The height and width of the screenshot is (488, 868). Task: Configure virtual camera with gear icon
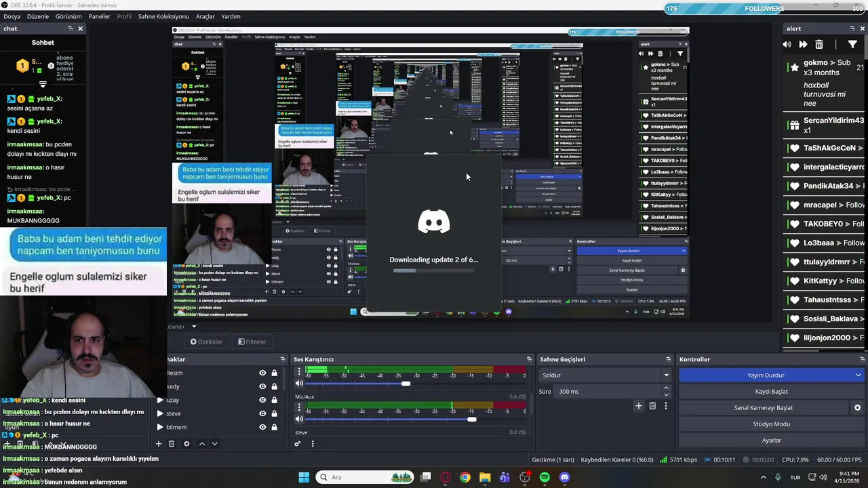(x=857, y=408)
